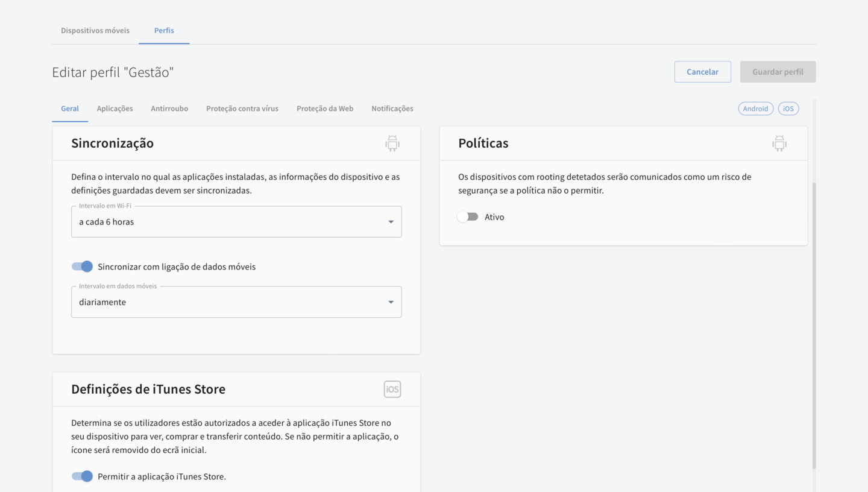Open the Proteção contra vírus tab
The image size is (868, 492).
tap(242, 109)
